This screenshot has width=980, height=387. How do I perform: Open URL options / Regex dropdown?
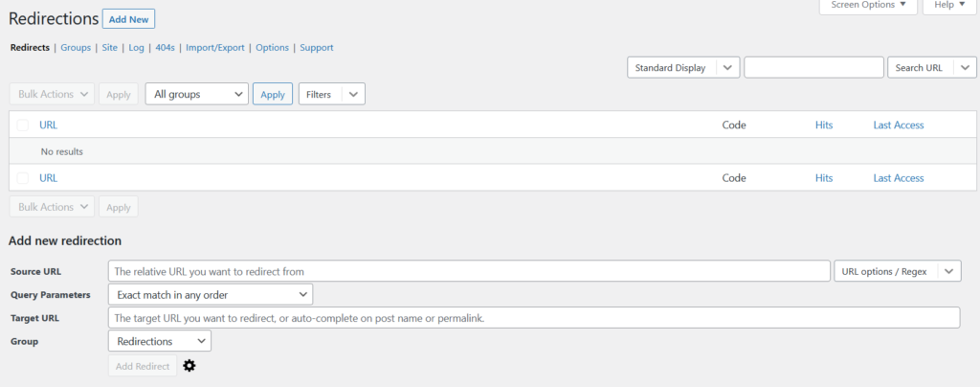(x=898, y=271)
